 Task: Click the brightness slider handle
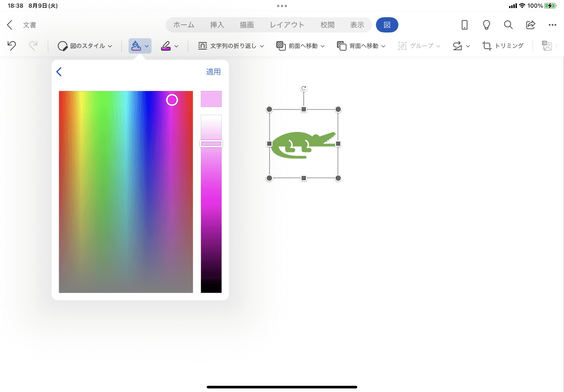click(x=211, y=144)
